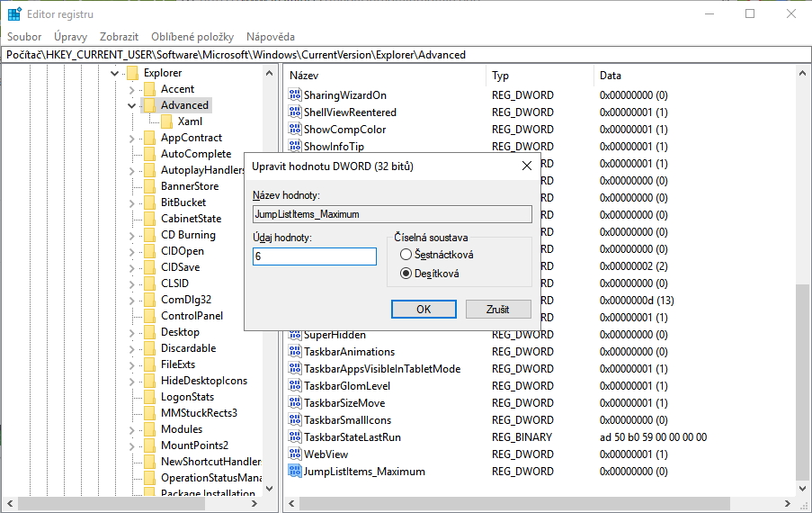Open the Oblíbené položky menu
812x513 pixels.
(x=192, y=37)
